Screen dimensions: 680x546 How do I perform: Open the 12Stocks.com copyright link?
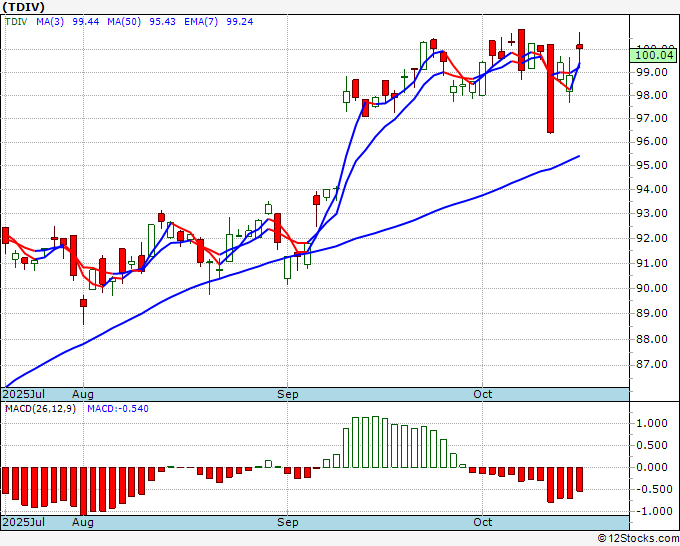pyautogui.click(x=638, y=539)
